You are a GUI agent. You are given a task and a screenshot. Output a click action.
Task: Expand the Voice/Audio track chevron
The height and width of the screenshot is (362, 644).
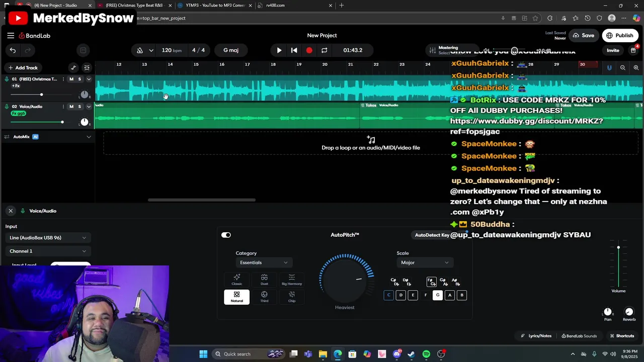pos(89,107)
